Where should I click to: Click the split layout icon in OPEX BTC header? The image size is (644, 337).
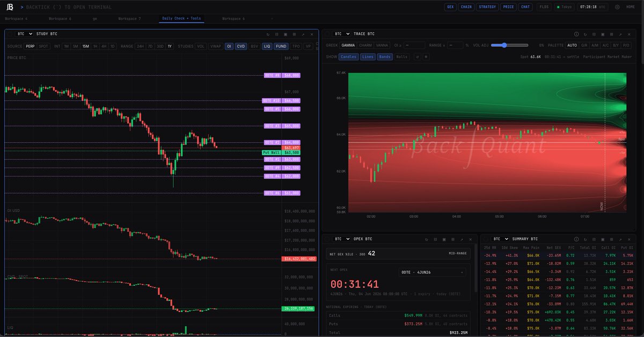[435, 239]
